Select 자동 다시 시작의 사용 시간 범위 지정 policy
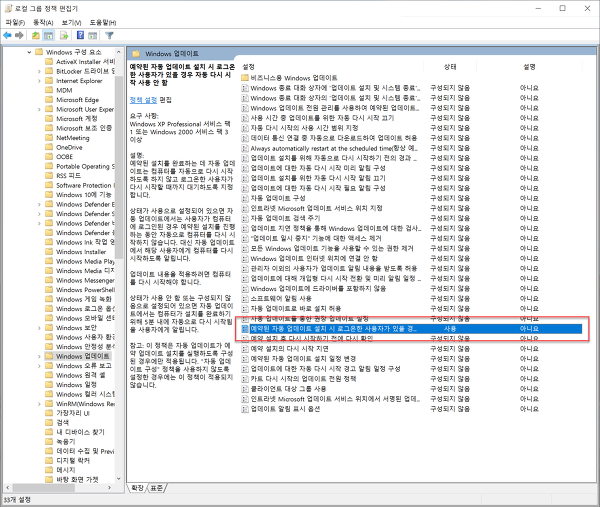 304,128
